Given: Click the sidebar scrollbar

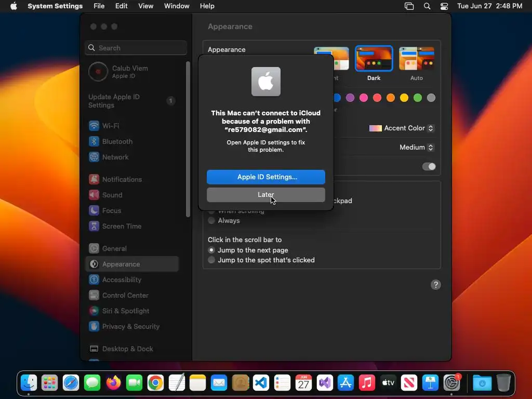Looking at the screenshot, I should click(188, 139).
